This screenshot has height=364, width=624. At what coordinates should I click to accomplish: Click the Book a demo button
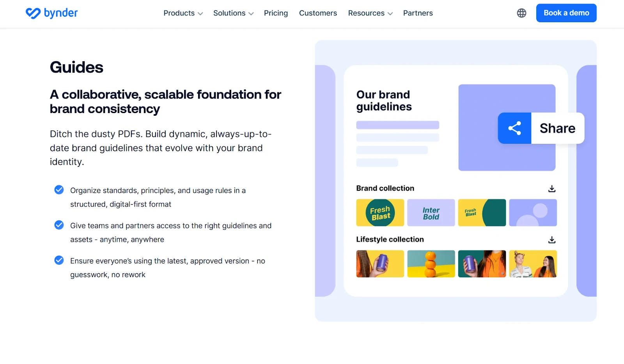tap(566, 13)
